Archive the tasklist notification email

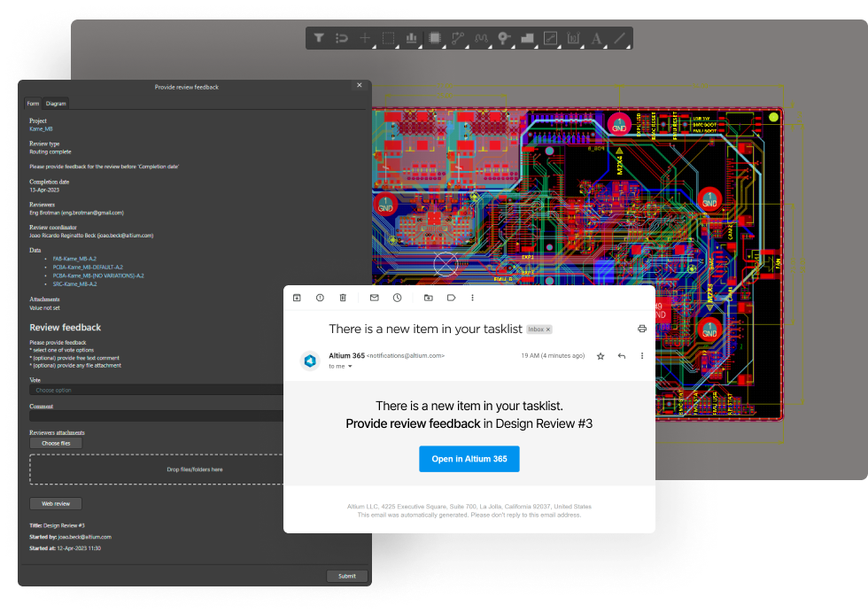[x=297, y=298]
